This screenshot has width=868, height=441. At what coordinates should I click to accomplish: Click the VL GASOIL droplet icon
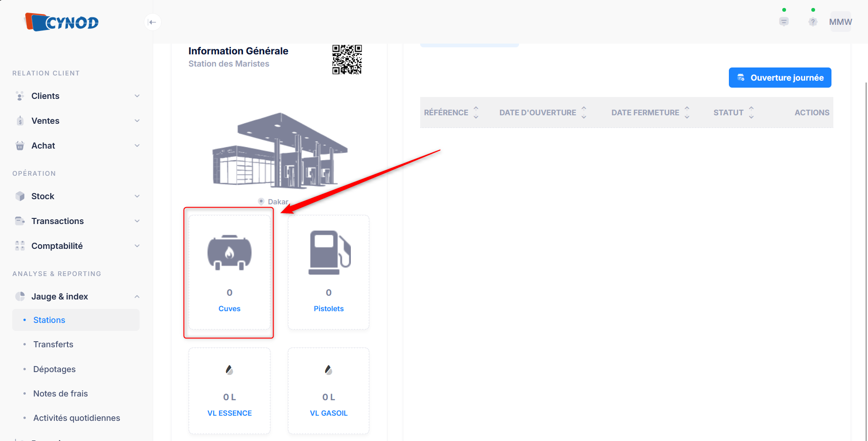click(329, 370)
